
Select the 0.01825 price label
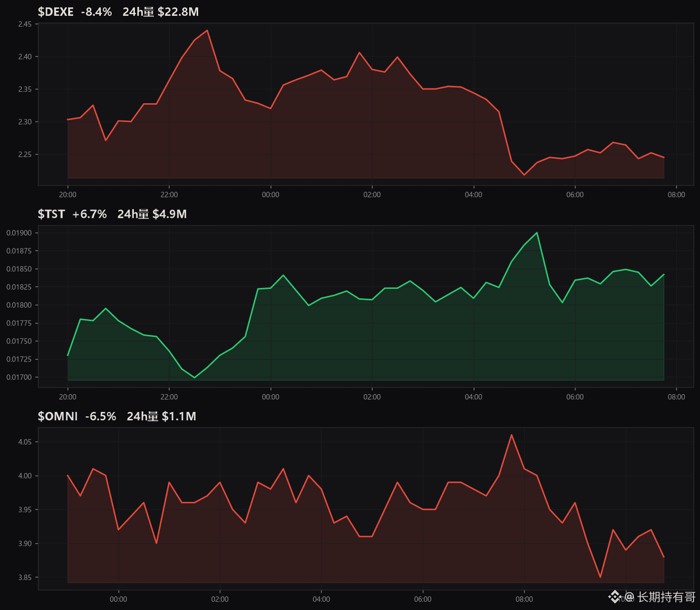pyautogui.click(x=19, y=287)
